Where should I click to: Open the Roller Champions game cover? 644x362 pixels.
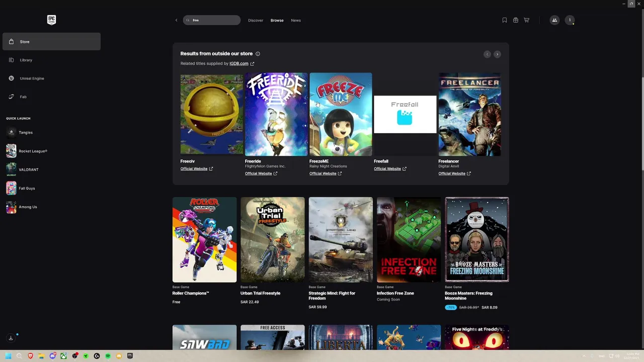pos(204,239)
